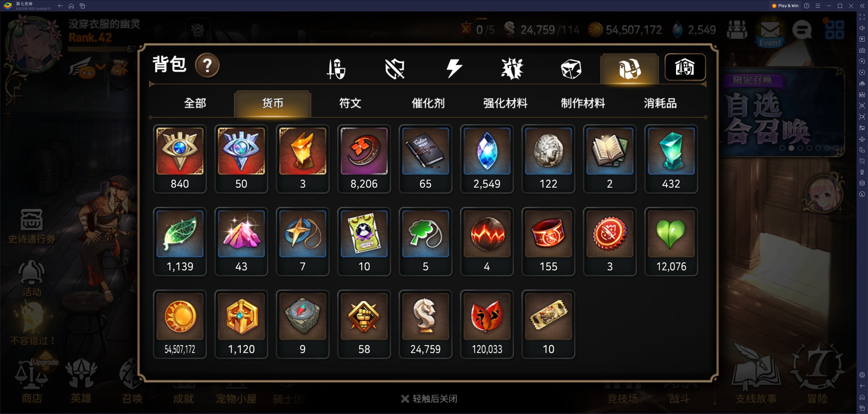Open the helmet equipment management icon
Image resolution: width=868 pixels, height=414 pixels.
pos(685,67)
